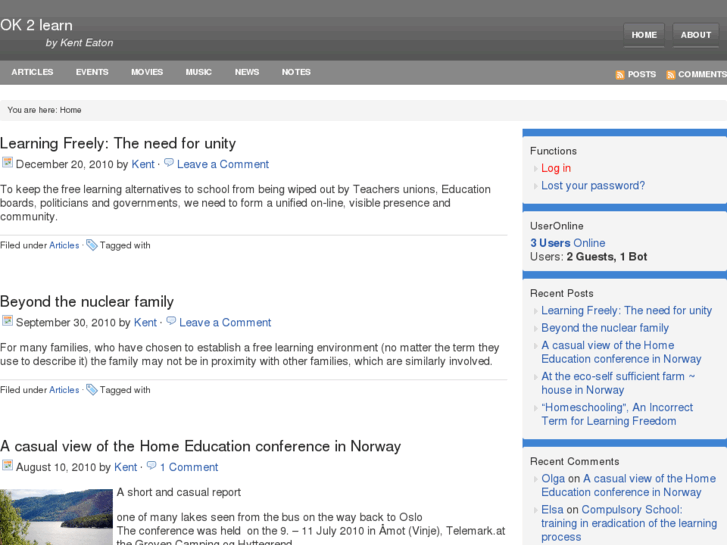This screenshot has width=727, height=545.
Task: Click commenter Elsa in Recent Comments
Action: pyautogui.click(x=552, y=509)
